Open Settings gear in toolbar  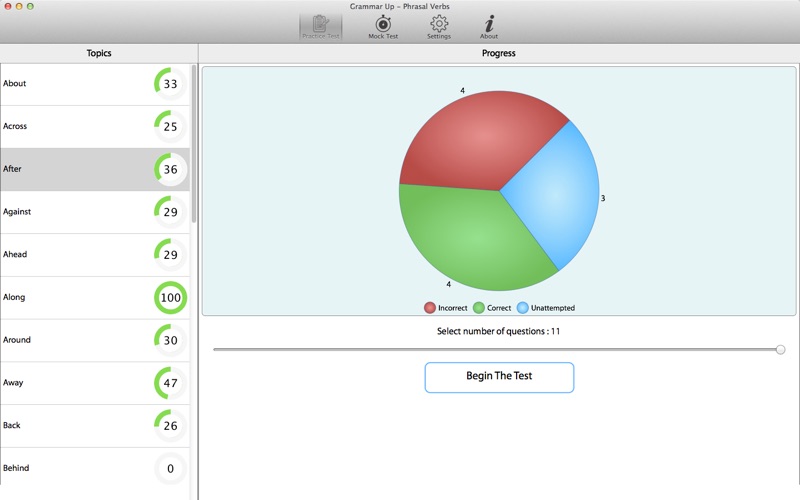pos(439,27)
